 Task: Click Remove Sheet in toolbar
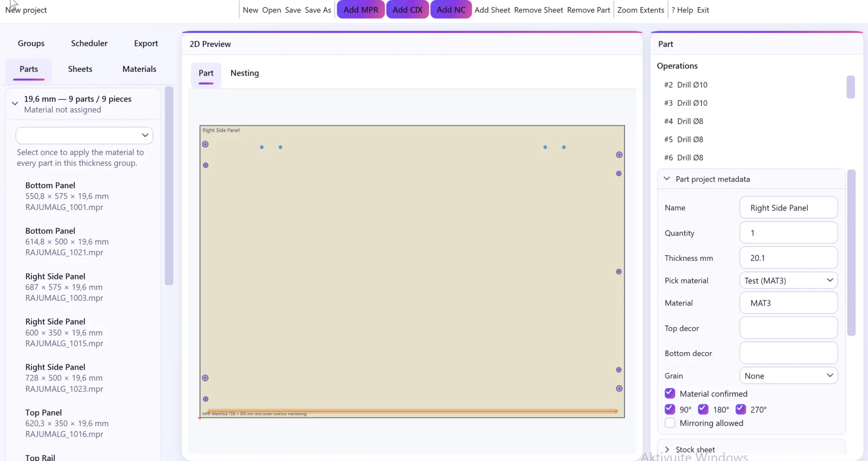coord(539,10)
